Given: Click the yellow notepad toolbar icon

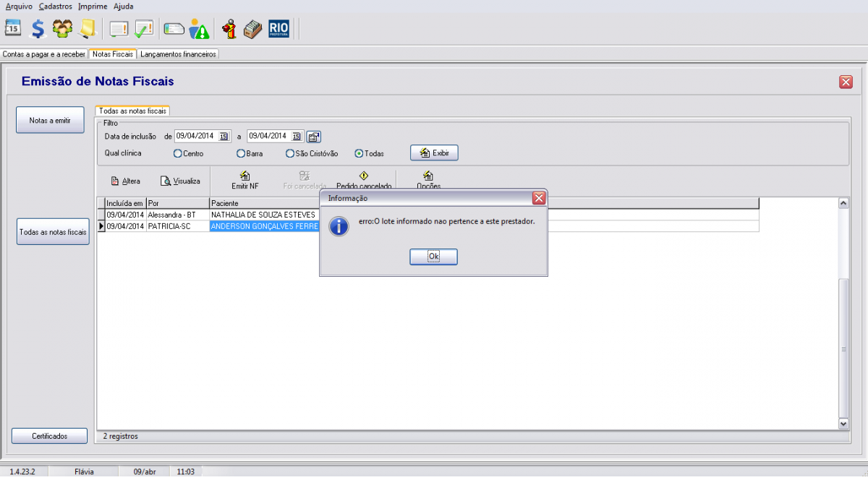Looking at the screenshot, I should click(x=88, y=29).
